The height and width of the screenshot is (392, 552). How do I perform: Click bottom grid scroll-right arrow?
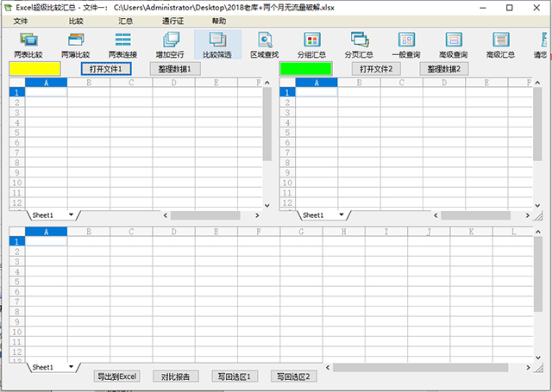coord(528,368)
